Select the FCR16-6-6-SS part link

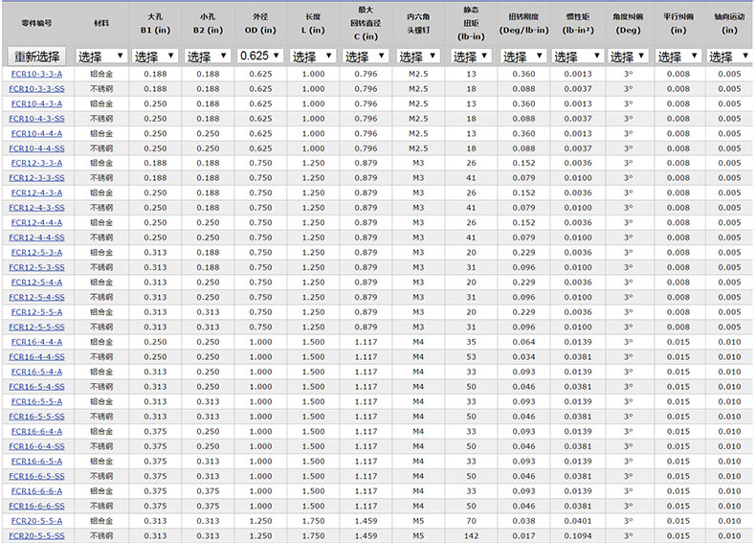(36, 506)
